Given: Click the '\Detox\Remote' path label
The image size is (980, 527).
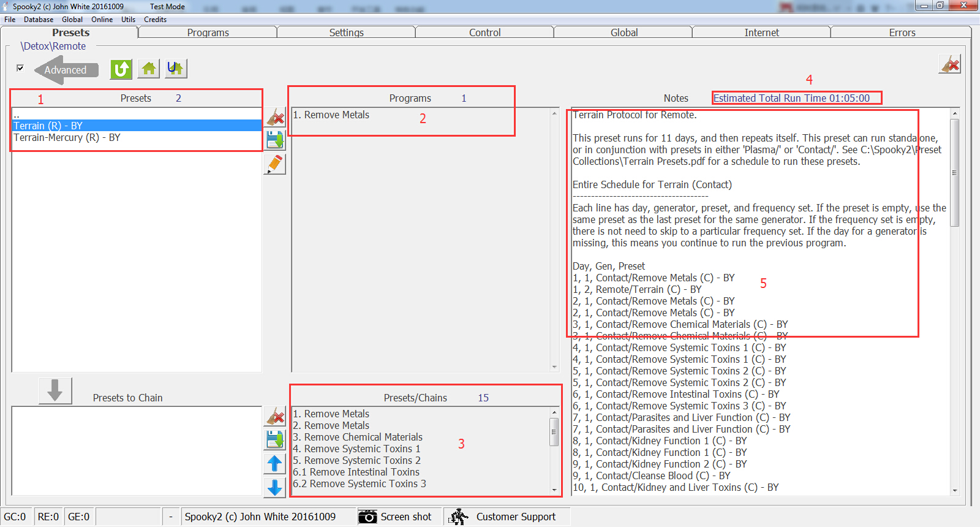Looking at the screenshot, I should [53, 46].
